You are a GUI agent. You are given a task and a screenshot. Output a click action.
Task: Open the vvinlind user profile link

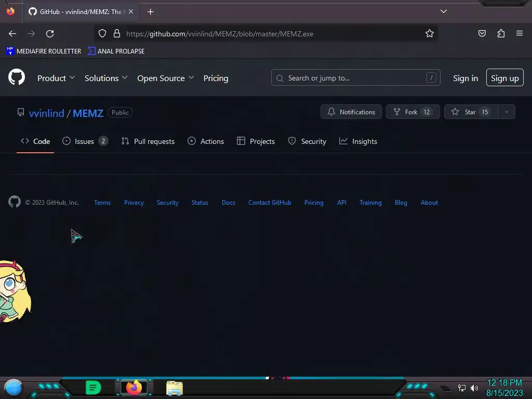(46, 113)
